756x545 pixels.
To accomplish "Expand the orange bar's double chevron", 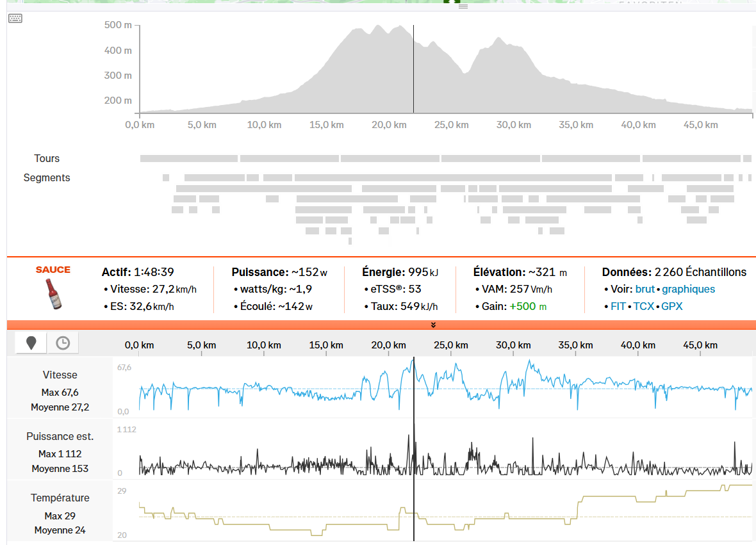I will click(434, 325).
